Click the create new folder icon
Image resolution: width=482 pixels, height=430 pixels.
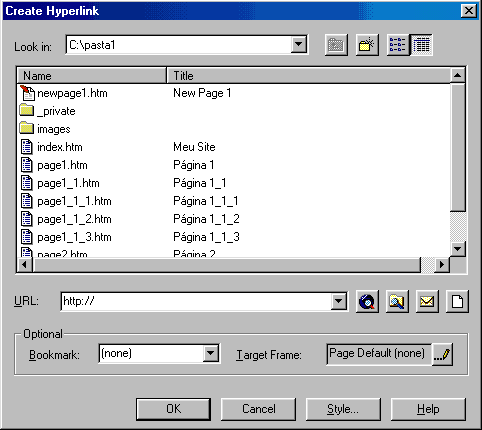tap(367, 45)
